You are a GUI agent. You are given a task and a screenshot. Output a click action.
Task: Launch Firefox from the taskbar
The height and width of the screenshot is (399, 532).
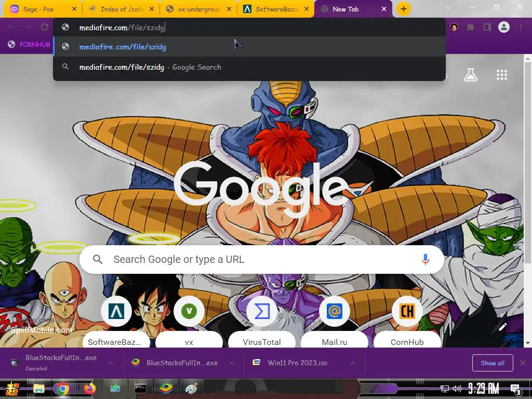[89, 389]
